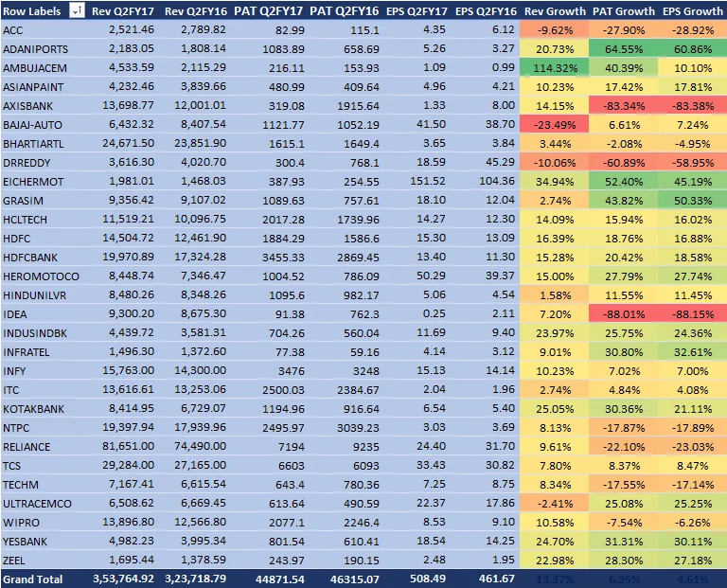Screen dimensions: 727x588
Task: Click the BAJAJ-AUTO row label
Action: (x=32, y=125)
